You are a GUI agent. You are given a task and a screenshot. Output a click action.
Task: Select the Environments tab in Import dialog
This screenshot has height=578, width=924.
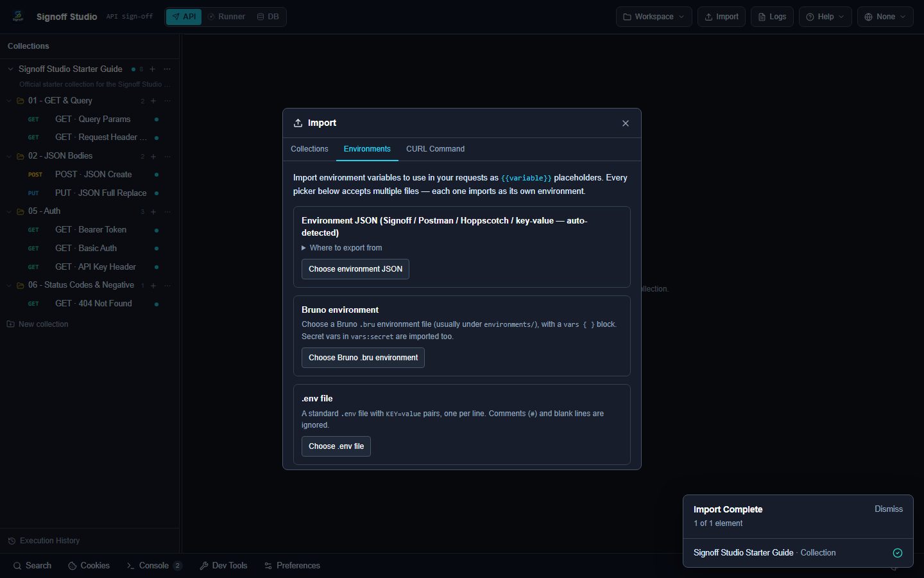[367, 149]
